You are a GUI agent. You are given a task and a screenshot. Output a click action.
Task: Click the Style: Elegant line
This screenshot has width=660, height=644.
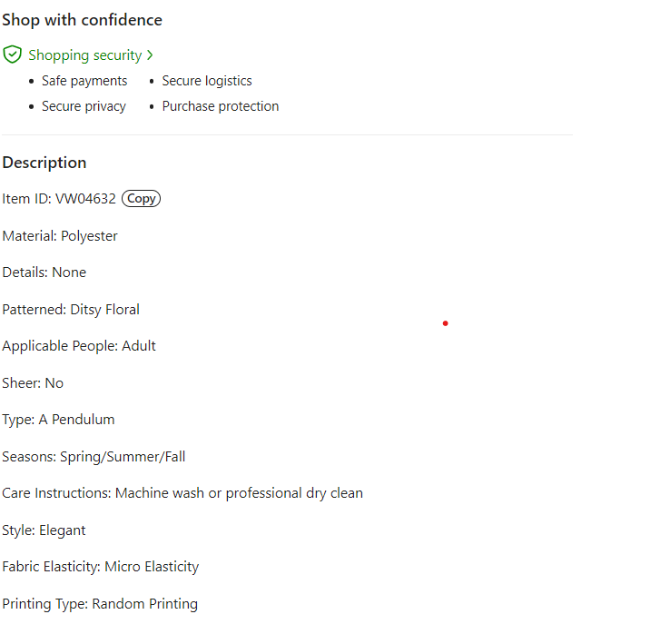coord(44,530)
